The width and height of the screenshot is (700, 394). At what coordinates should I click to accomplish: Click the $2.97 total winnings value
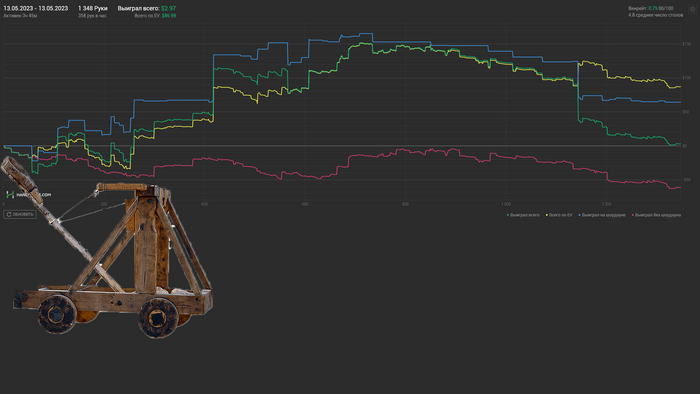[169, 8]
